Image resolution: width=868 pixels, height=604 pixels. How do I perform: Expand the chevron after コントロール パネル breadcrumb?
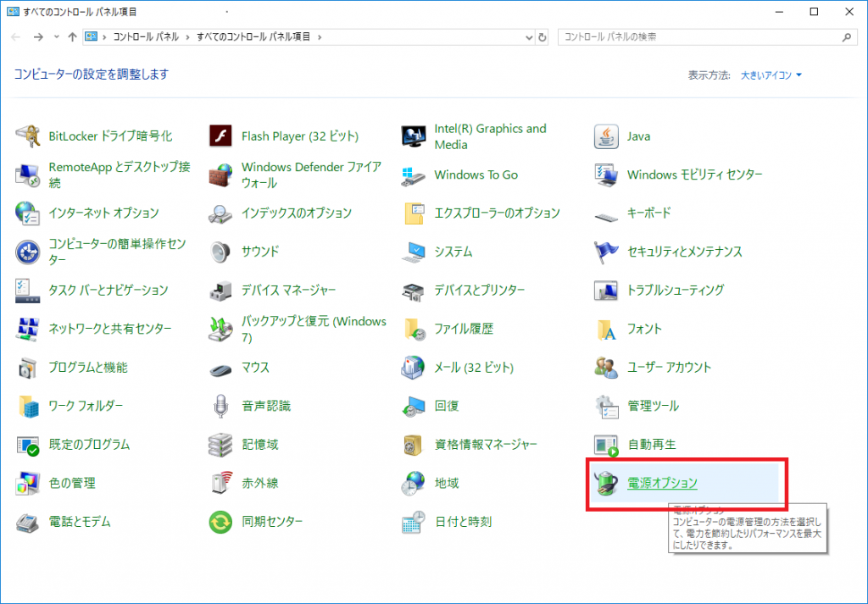pyautogui.click(x=187, y=37)
